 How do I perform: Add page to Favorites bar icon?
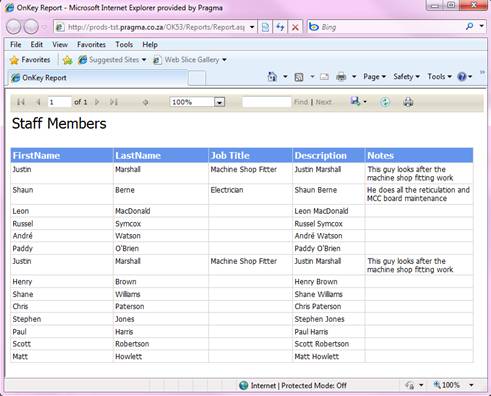coord(68,60)
